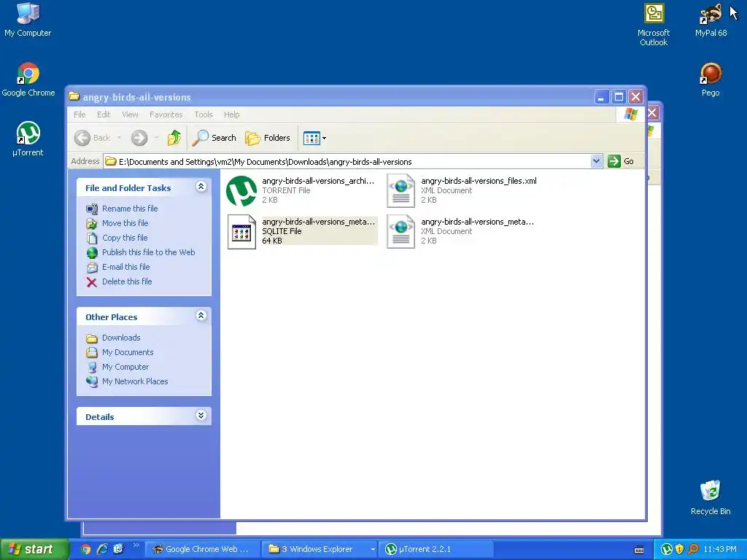Viewport: 747px width, 560px height.
Task: Click the security shield tray icon
Action: 679,549
